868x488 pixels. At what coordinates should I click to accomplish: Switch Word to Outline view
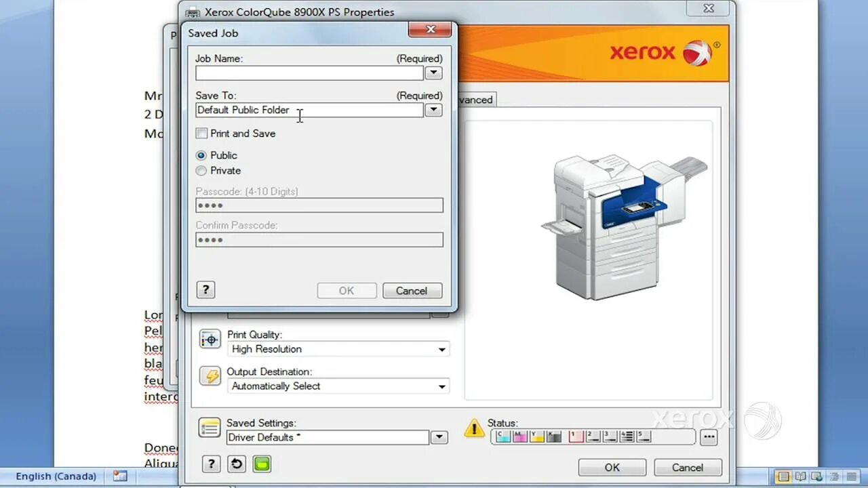click(x=834, y=476)
